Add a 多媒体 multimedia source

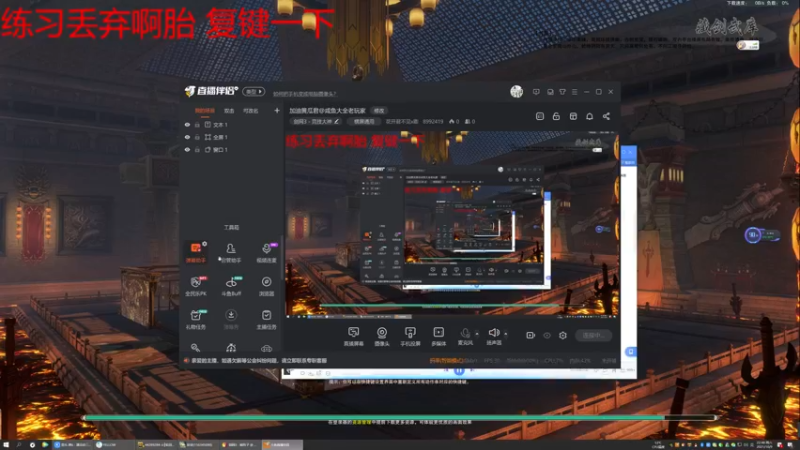pos(439,336)
